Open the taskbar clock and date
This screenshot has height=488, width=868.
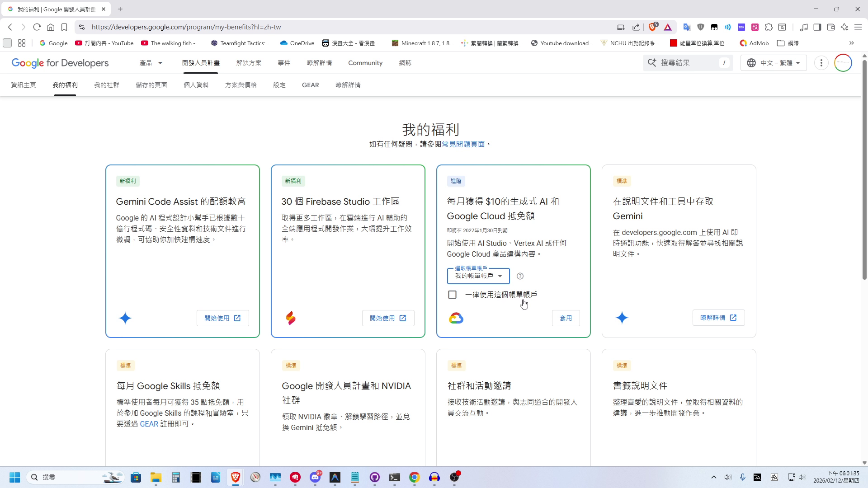click(836, 477)
